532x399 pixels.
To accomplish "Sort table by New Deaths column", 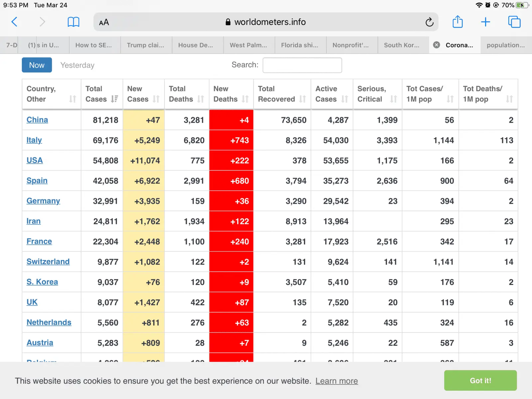I will coord(231,94).
